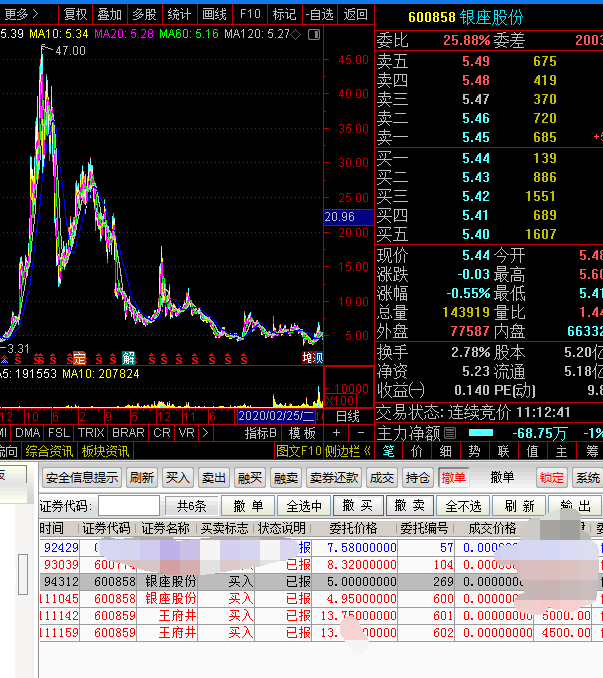Click the small panel icon beside MA120
Screen dimensions: 603x678
(314, 34)
